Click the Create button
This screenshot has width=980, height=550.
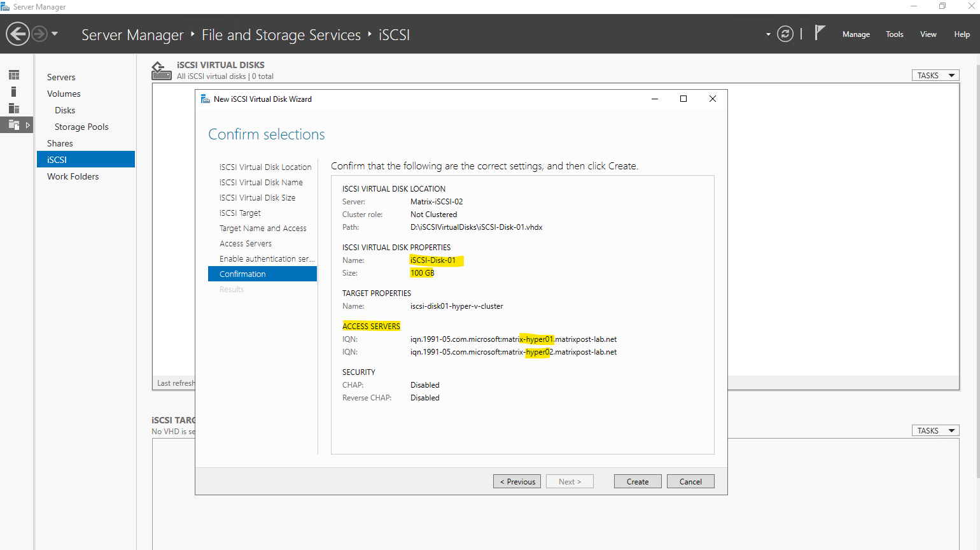(x=637, y=481)
